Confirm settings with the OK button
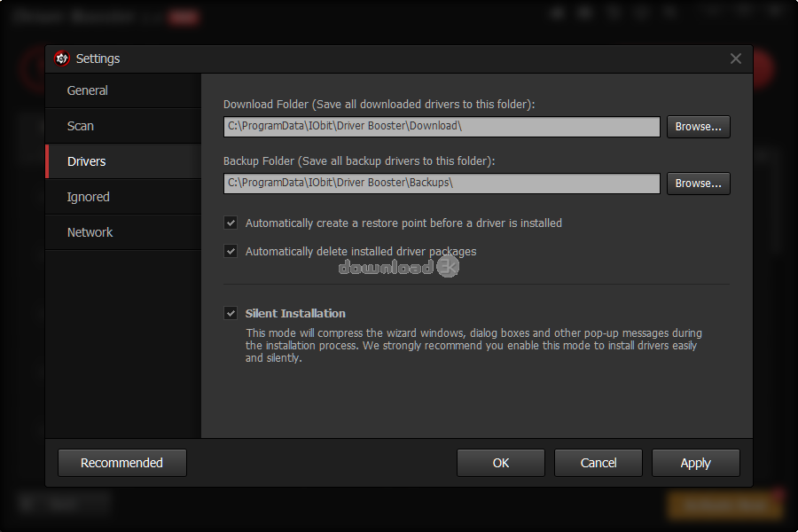The height and width of the screenshot is (532, 798). pyautogui.click(x=501, y=463)
